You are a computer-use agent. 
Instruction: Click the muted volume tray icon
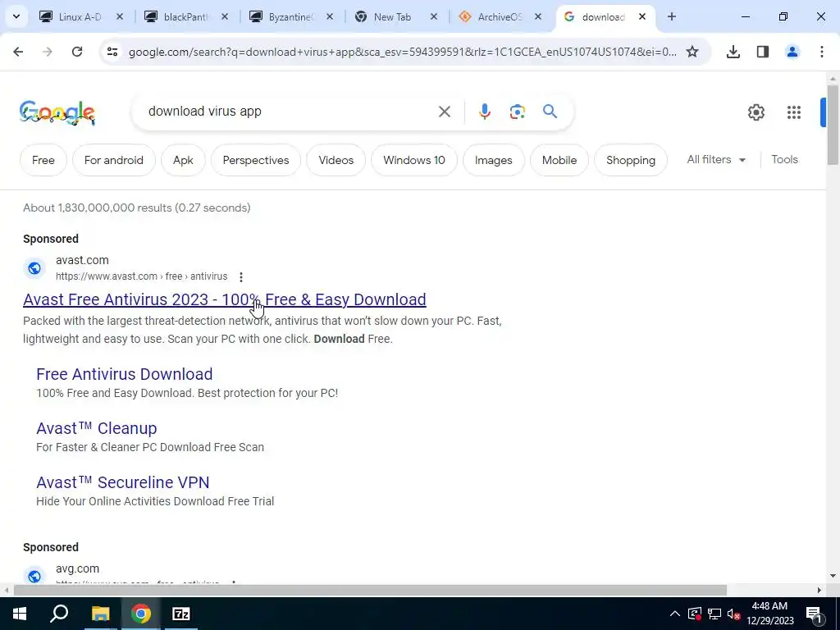733,614
